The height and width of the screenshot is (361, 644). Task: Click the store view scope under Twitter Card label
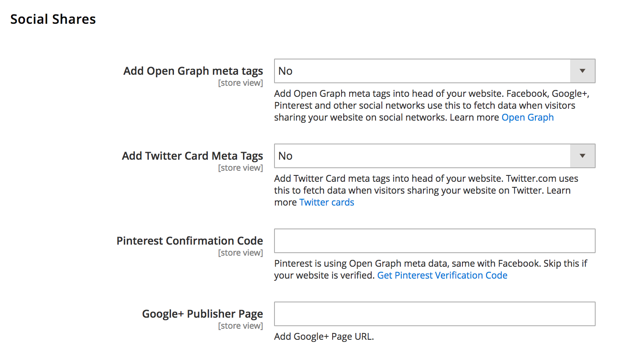click(x=240, y=168)
